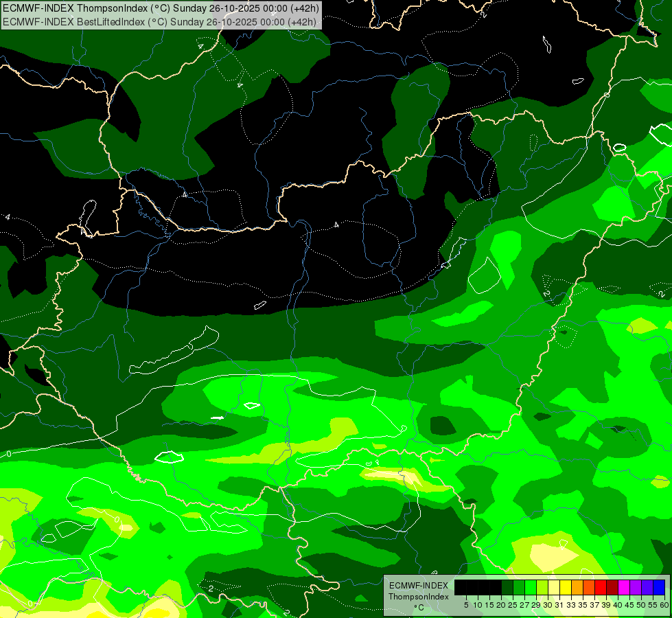This screenshot has width=672, height=618.
Task: Pick the bright red 37–39 legend swatch
Action: click(601, 587)
